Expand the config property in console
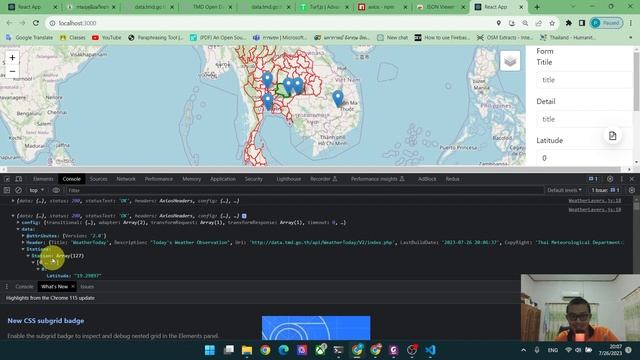640x360 pixels. tap(18, 223)
